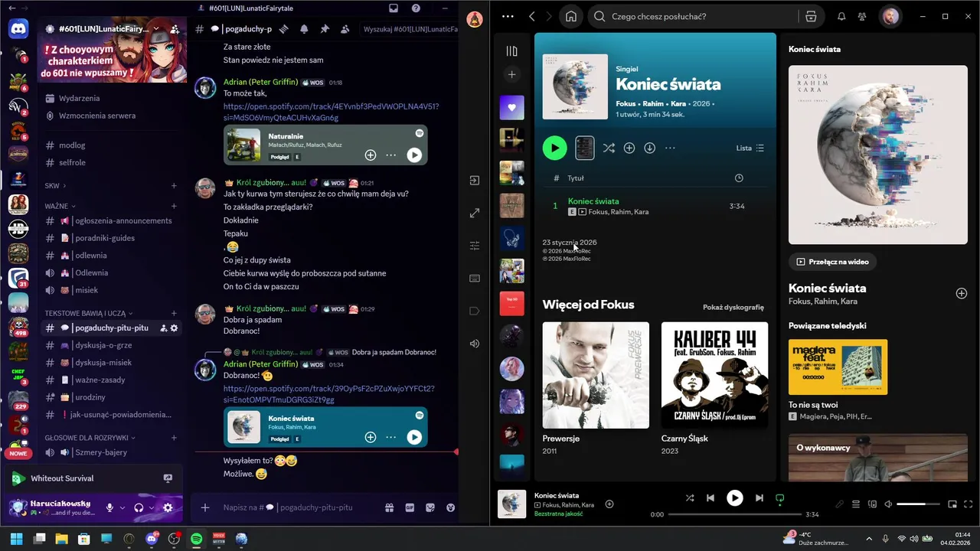Deafen headphones in Discord user panel

pos(139,507)
